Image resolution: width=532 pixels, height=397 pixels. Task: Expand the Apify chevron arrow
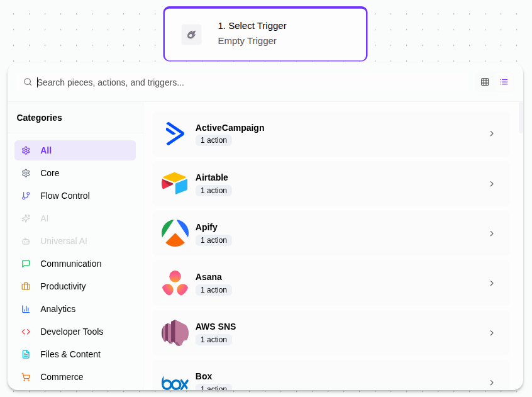pos(492,233)
